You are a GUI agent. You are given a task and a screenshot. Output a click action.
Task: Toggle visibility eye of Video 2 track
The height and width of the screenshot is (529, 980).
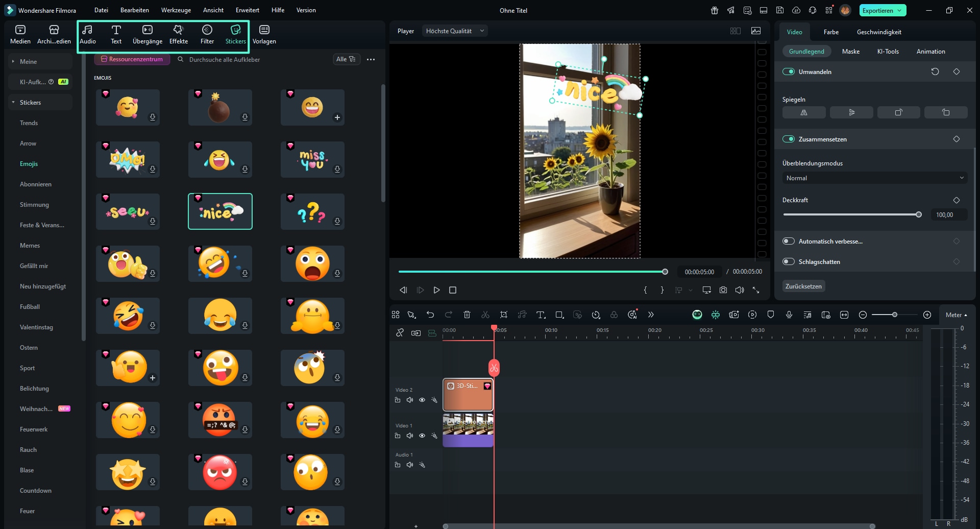click(422, 400)
